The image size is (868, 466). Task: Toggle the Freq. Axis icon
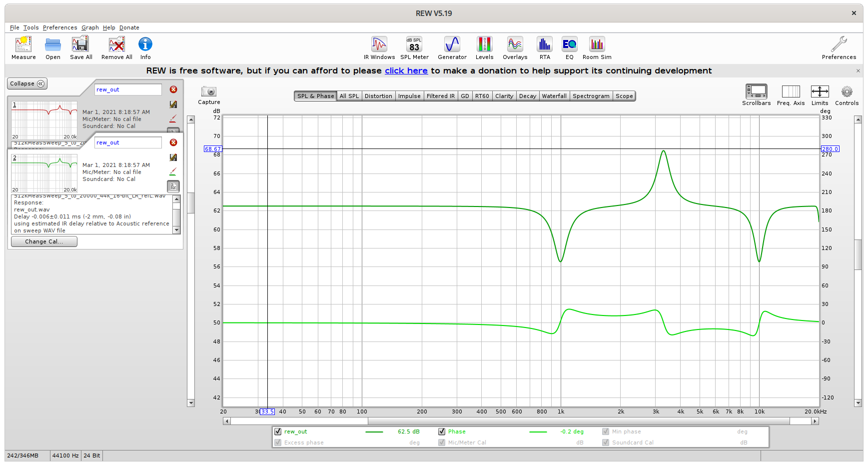click(x=791, y=91)
